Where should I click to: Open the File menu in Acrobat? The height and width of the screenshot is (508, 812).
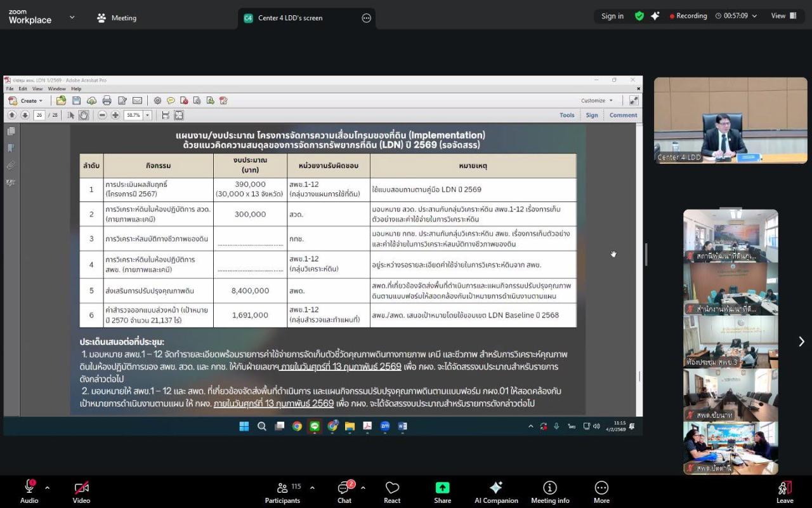tap(10, 89)
